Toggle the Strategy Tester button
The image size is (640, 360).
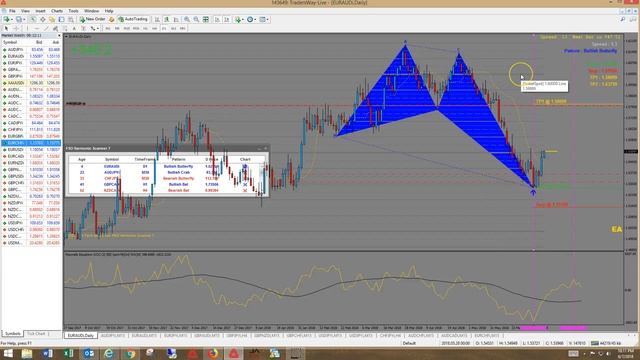pos(71,19)
